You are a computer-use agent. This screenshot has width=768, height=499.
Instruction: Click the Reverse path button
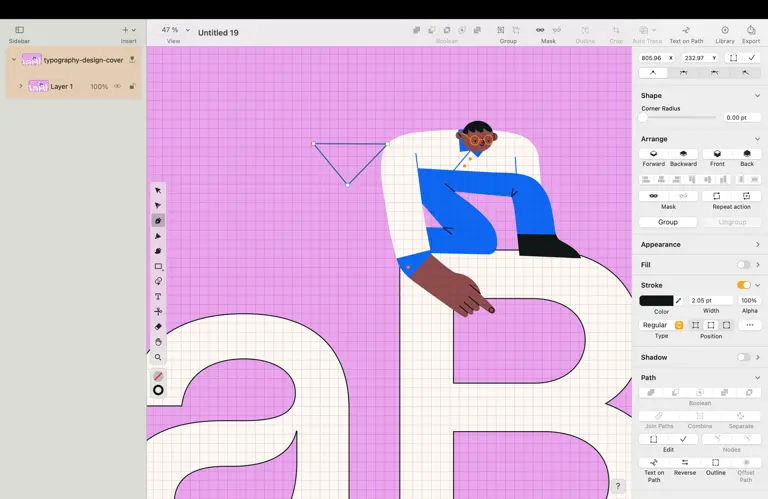(685, 462)
